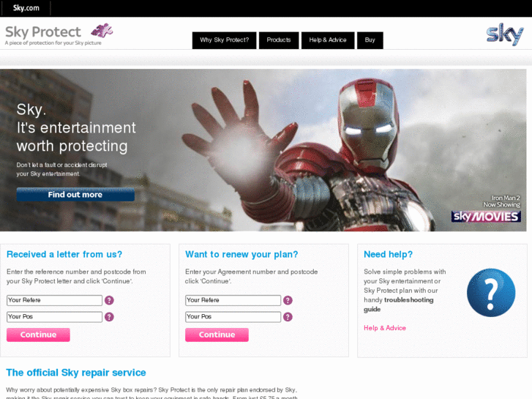Open help icon beside renewal agreement number field
The height and width of the screenshot is (399, 532).
tap(288, 300)
